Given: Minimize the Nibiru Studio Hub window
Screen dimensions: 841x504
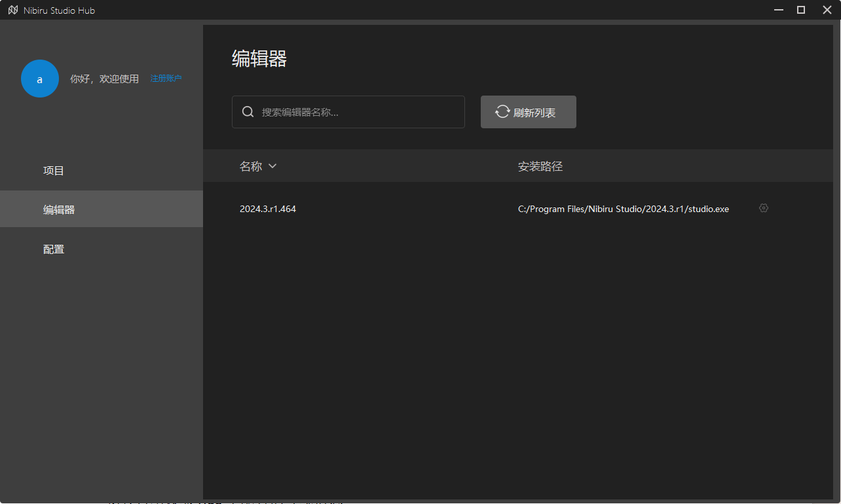Looking at the screenshot, I should pos(779,10).
